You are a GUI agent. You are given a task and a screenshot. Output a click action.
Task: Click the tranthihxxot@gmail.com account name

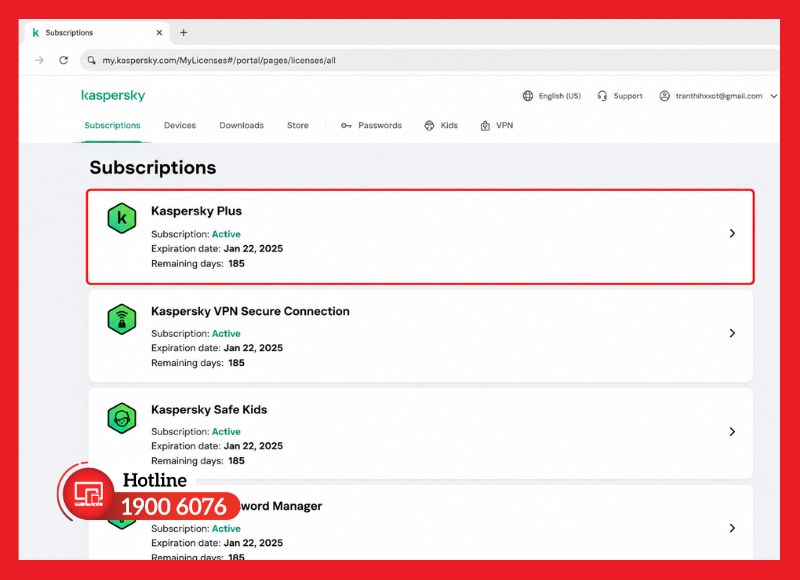click(x=719, y=96)
